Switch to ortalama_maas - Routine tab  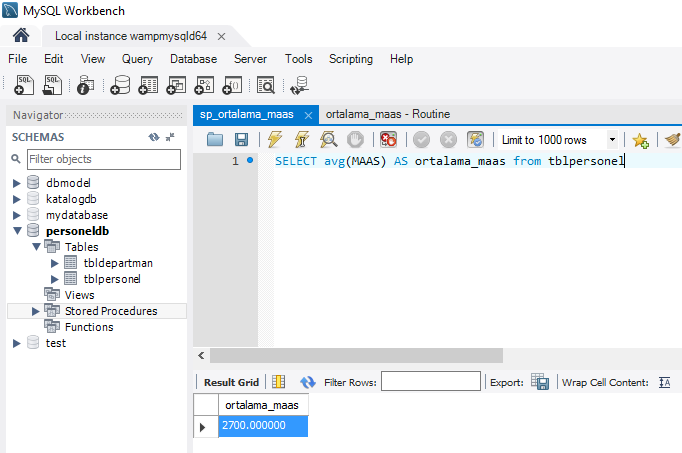388,114
